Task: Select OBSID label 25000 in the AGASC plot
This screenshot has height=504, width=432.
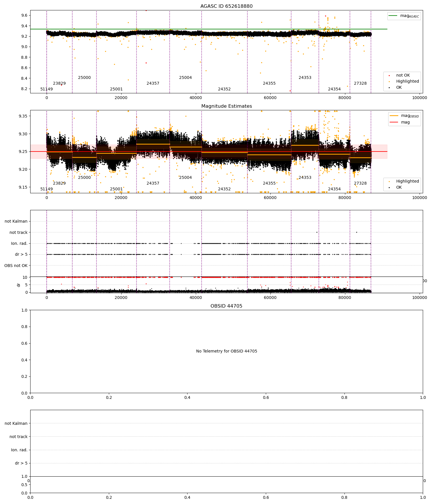Action: [x=84, y=78]
